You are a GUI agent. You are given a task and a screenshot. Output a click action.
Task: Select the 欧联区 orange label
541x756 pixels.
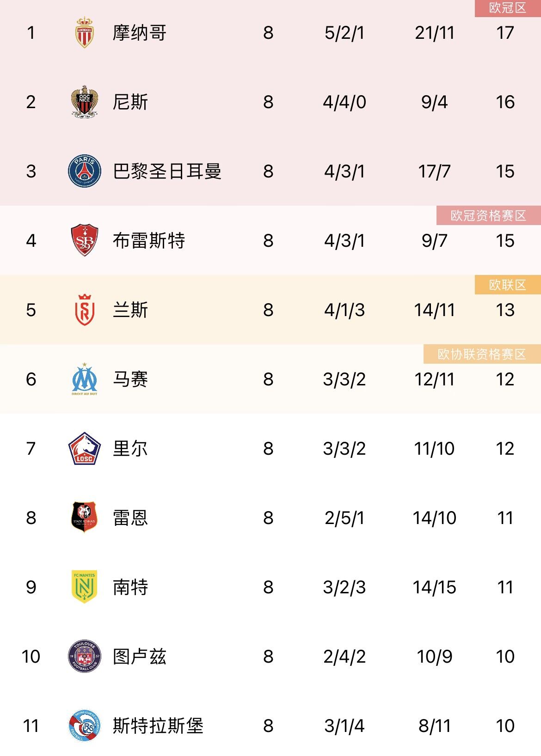pos(507,285)
